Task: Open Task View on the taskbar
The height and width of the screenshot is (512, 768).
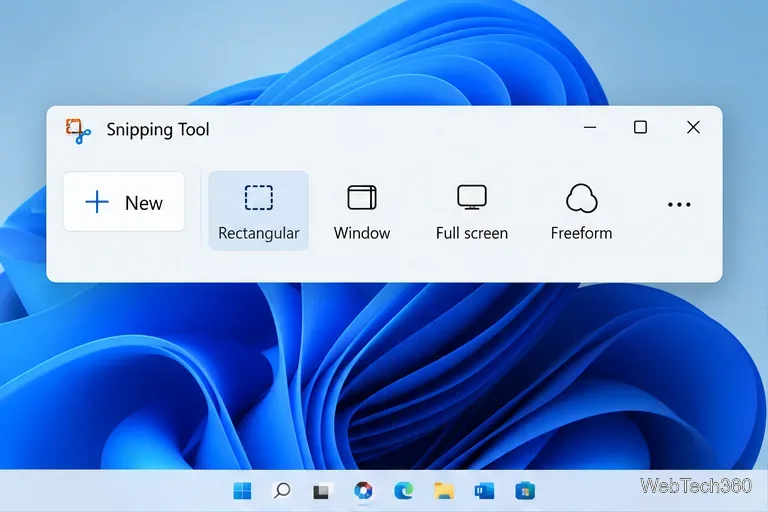Action: point(321,491)
